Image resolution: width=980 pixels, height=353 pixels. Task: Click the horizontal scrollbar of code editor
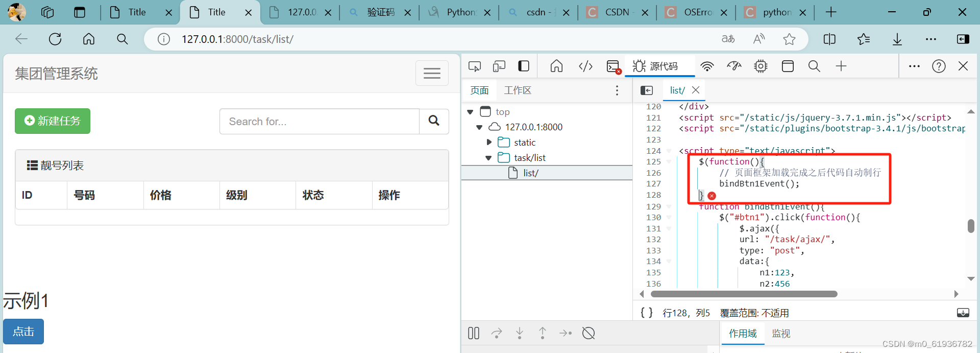pyautogui.click(x=744, y=294)
